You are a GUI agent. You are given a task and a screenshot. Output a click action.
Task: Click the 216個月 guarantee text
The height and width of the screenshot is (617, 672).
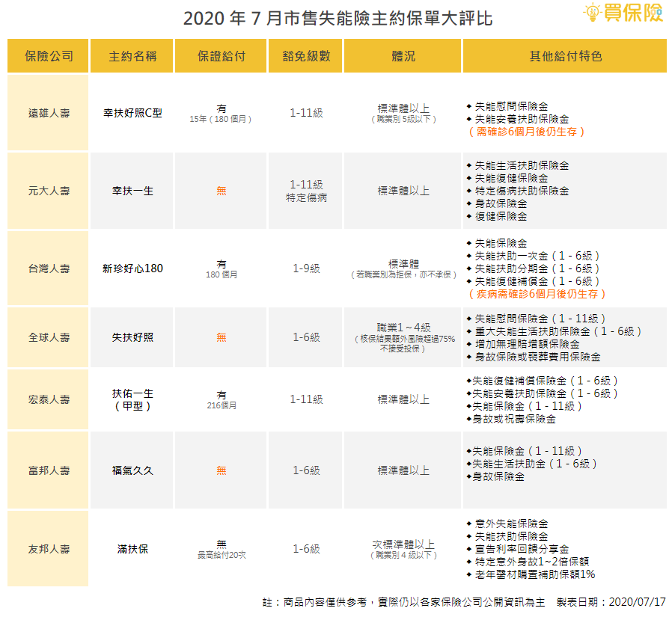coord(222,405)
